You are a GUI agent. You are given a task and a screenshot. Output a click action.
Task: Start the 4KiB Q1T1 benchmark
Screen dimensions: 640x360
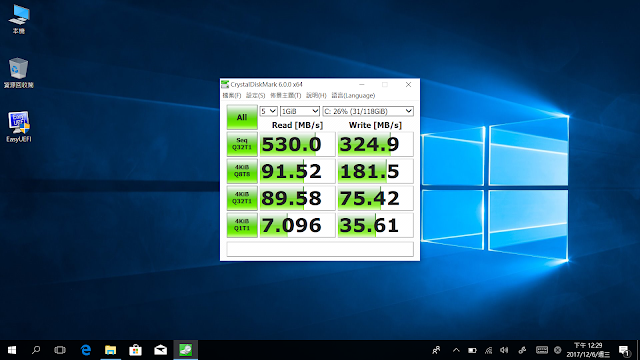point(242,225)
